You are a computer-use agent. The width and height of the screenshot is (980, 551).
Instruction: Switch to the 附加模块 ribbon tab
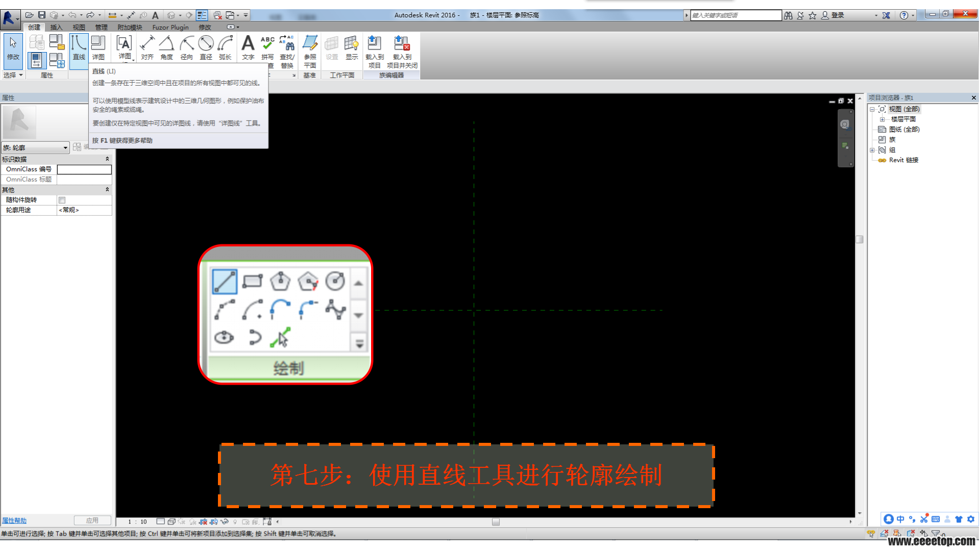(130, 27)
